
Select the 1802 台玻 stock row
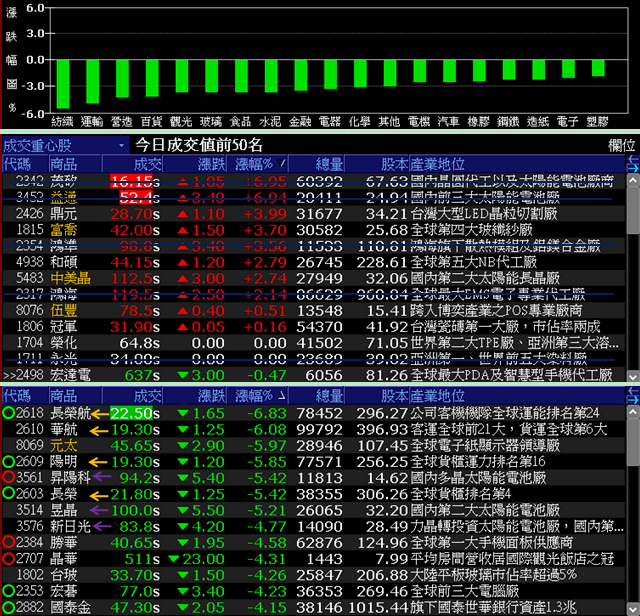click(313, 575)
